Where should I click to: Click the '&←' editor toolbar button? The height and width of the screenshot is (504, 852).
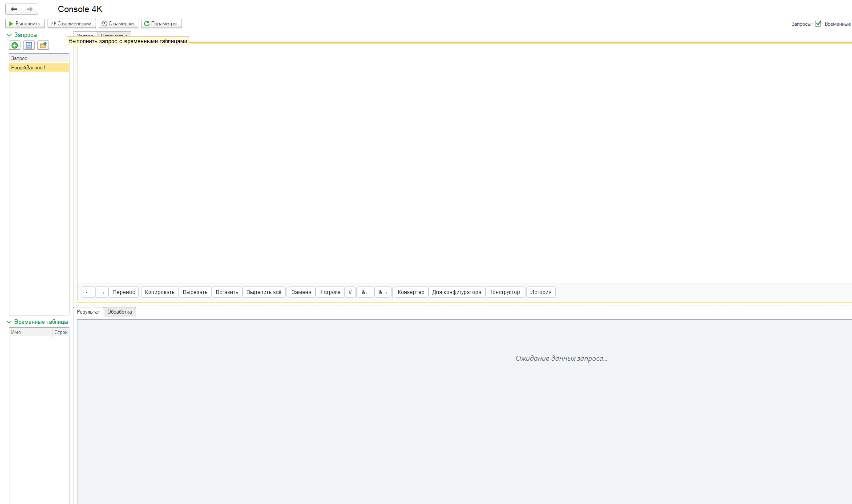(366, 292)
